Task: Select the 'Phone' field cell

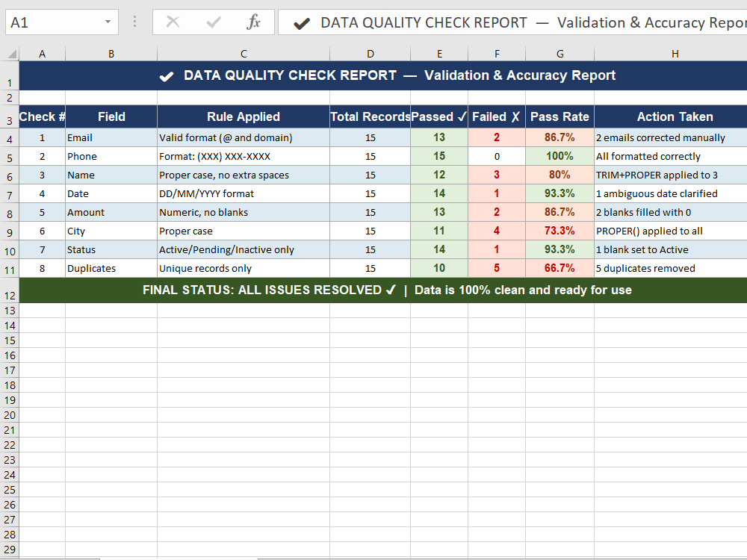Action: pos(111,156)
